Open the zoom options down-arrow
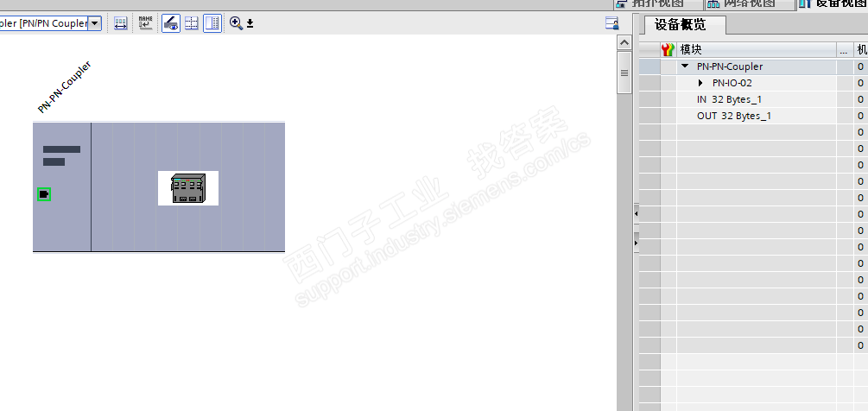Screen dimensions: 868x411 point(250,23)
